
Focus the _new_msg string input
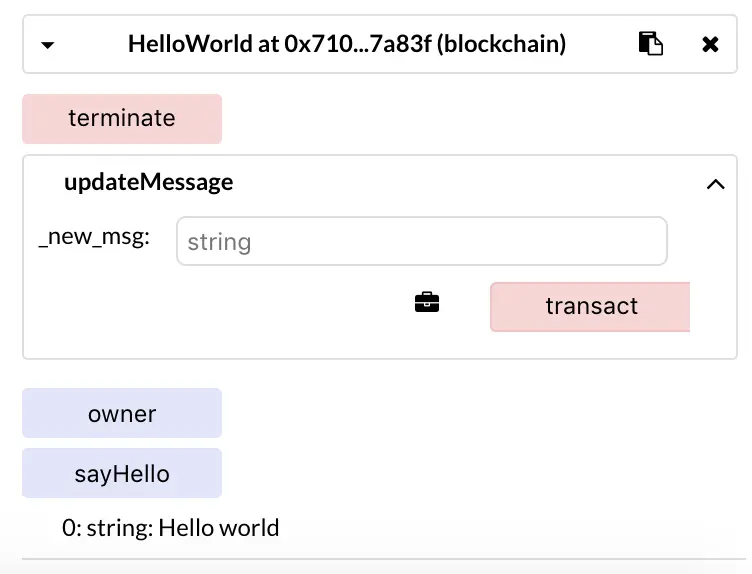click(x=422, y=241)
